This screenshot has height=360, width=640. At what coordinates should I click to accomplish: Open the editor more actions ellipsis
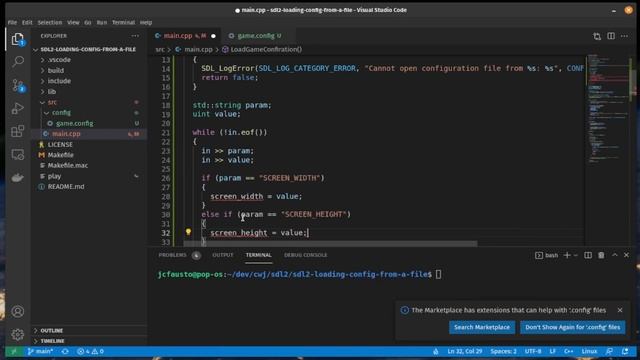click(x=624, y=36)
